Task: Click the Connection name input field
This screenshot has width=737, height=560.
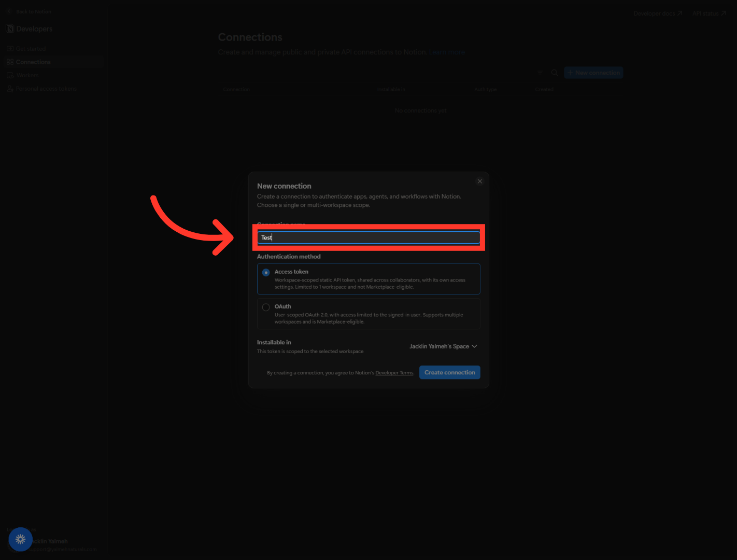Action: [x=368, y=237]
